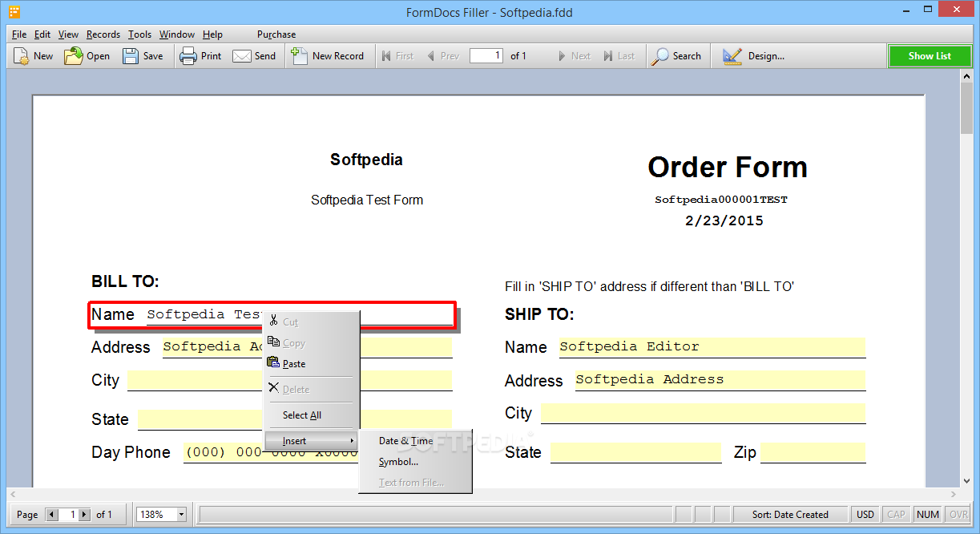The width and height of the screenshot is (980, 534).
Task: Click the CAP status indicator
Action: coord(896,515)
